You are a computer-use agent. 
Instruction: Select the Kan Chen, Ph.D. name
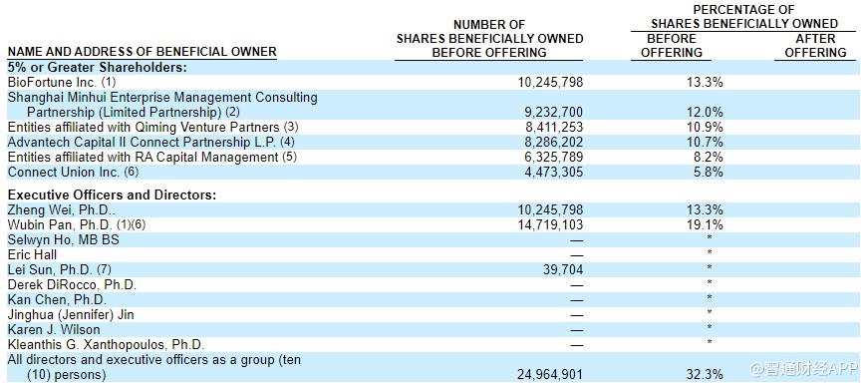click(57, 300)
